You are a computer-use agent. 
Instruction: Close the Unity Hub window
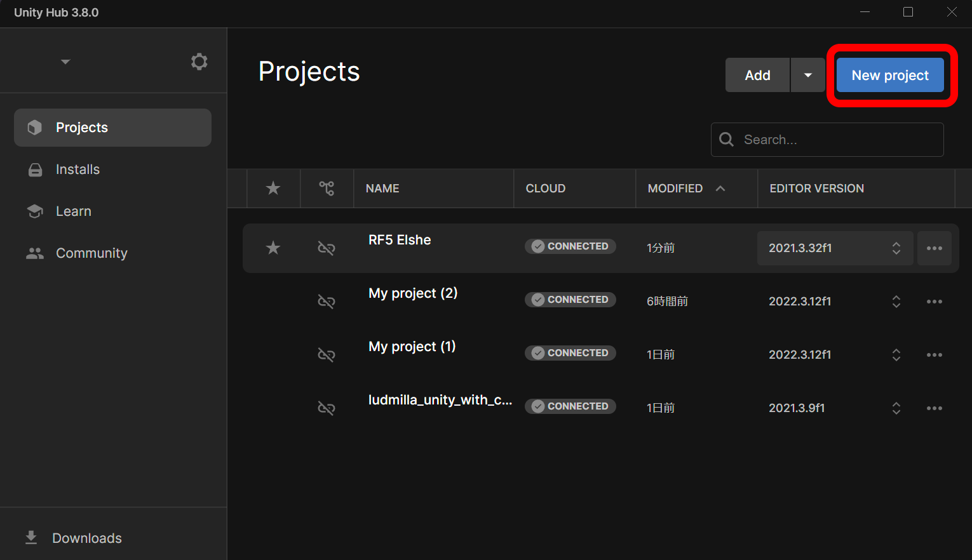(x=952, y=12)
